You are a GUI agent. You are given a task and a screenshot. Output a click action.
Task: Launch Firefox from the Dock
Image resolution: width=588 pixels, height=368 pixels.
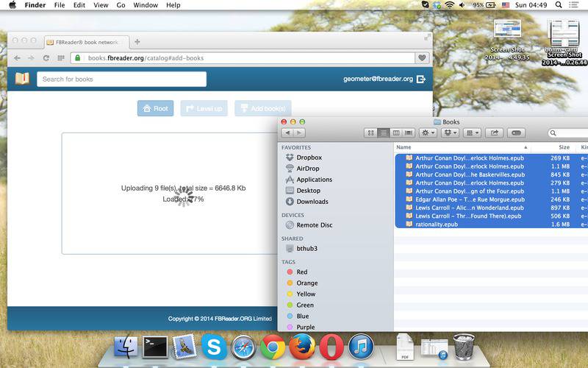point(301,347)
